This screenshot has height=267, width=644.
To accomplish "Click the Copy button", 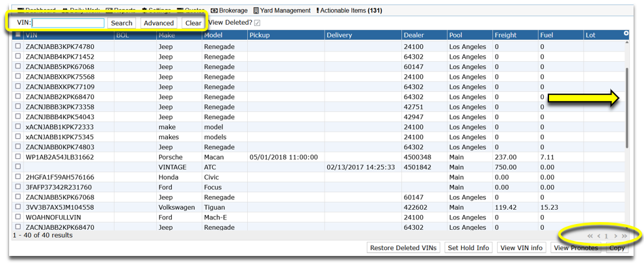I will coord(617,247).
